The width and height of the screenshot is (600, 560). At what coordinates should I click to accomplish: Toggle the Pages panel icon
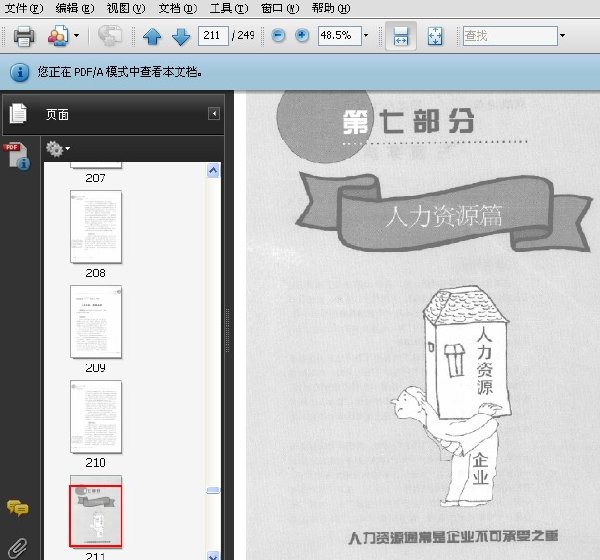(18, 114)
